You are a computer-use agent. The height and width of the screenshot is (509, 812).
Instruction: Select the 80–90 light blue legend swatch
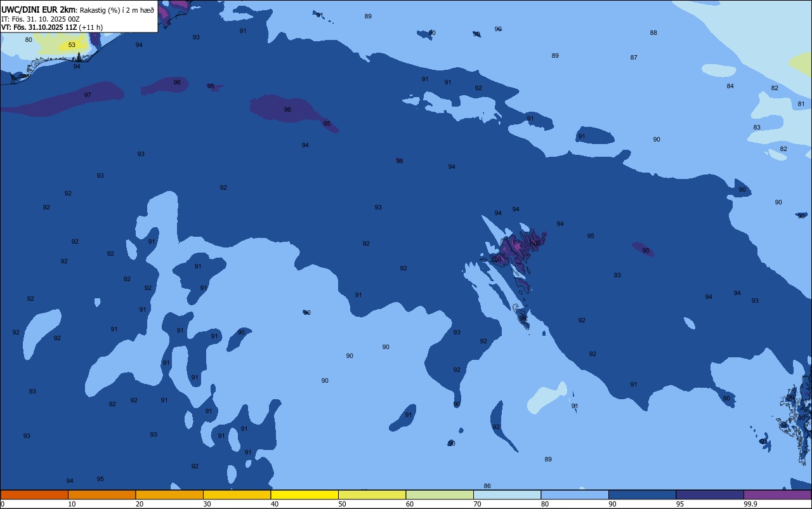575,494
